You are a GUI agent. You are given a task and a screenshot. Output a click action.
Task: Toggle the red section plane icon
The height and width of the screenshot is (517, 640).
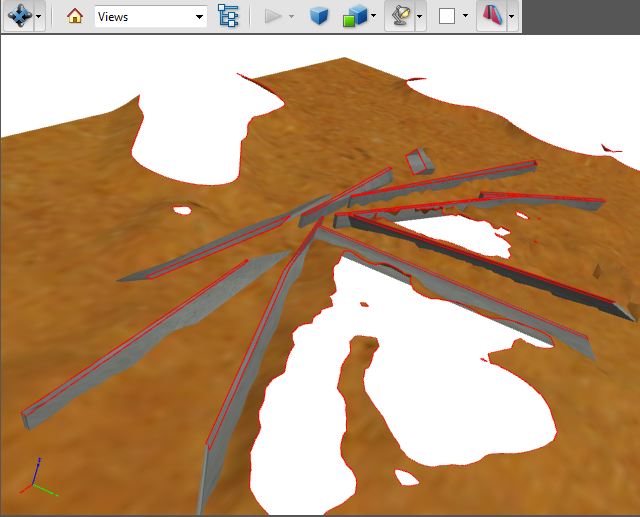click(x=492, y=16)
